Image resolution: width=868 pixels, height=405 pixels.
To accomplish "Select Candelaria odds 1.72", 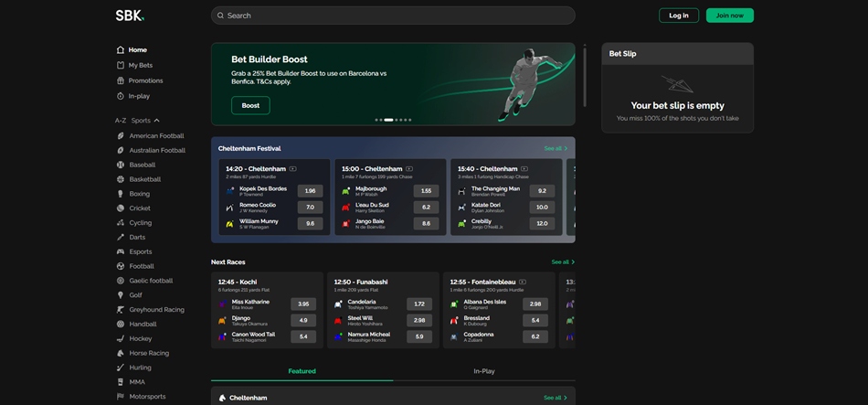I will (x=419, y=304).
